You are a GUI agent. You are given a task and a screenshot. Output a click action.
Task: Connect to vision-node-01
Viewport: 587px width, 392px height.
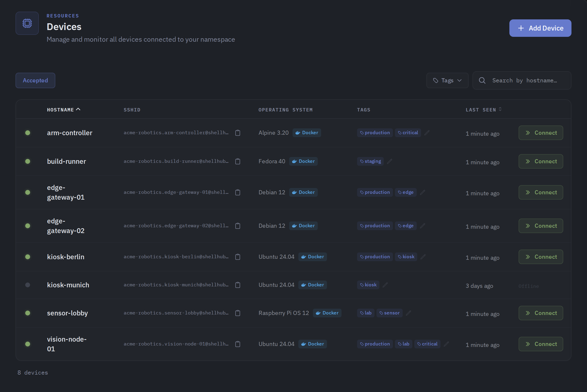(541, 344)
